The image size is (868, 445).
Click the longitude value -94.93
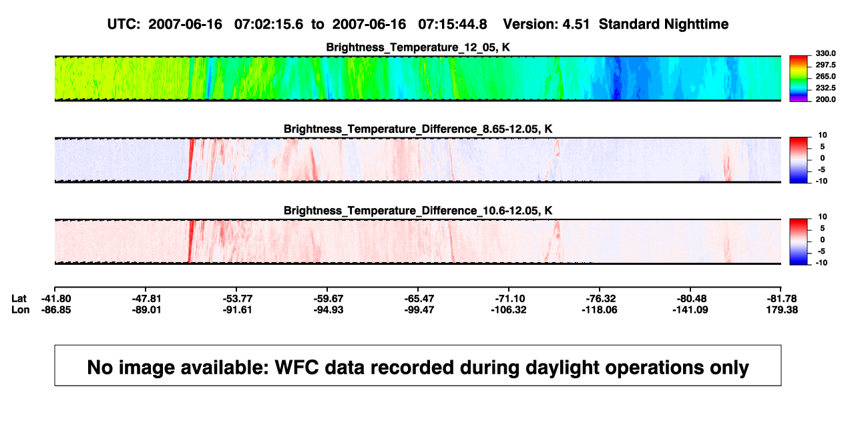(x=327, y=310)
